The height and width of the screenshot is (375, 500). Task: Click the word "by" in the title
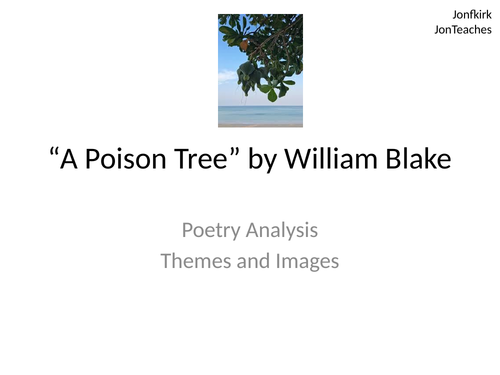pyautogui.click(x=262, y=160)
